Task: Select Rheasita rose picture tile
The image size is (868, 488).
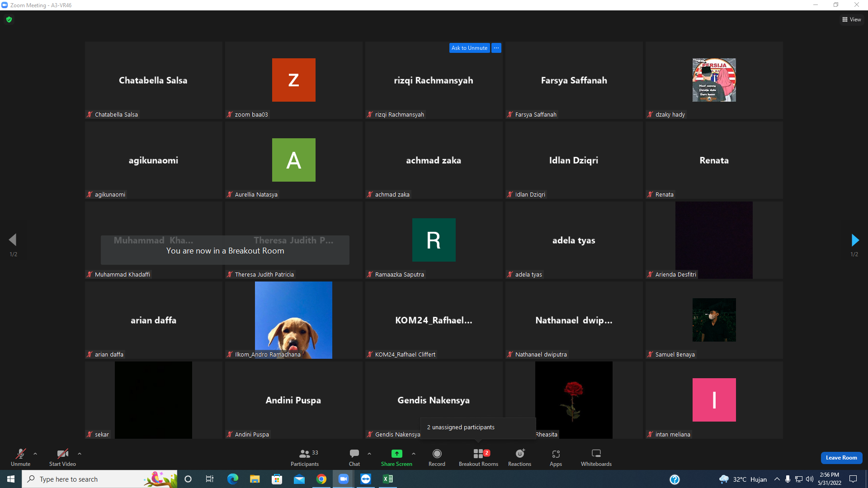Action: (574, 400)
